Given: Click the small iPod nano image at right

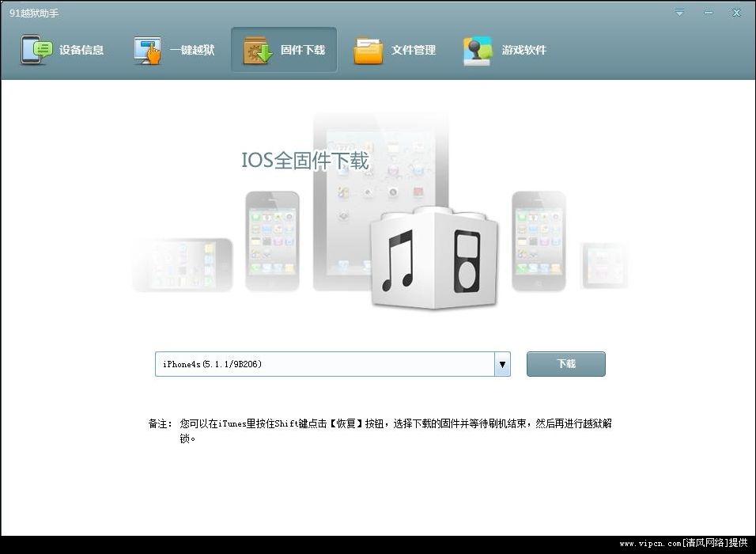Looking at the screenshot, I should coord(605,265).
